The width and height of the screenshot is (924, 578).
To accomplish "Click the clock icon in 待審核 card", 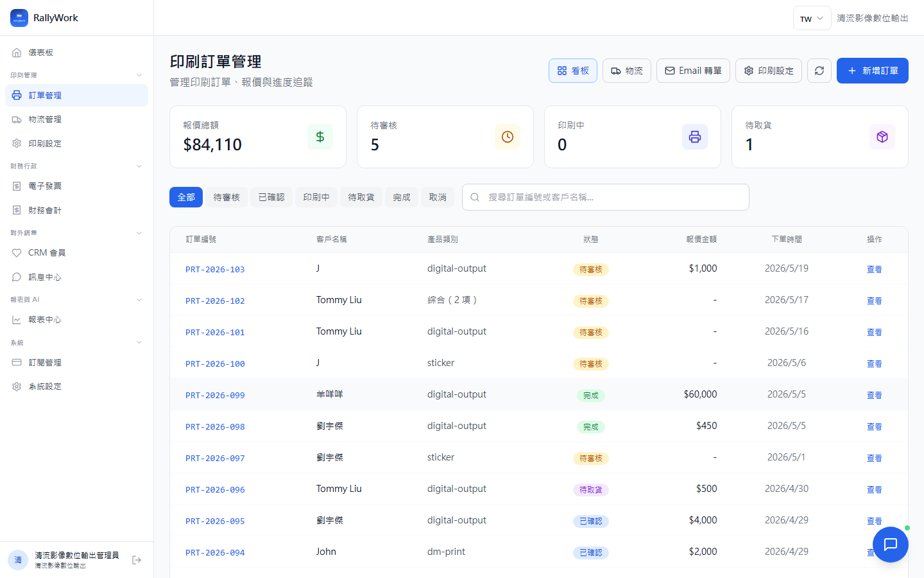I will point(508,137).
